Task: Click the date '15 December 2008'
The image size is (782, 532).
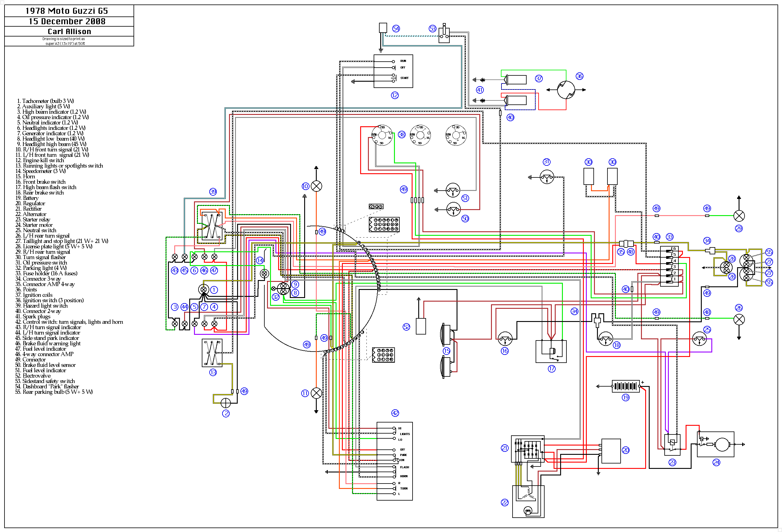Action: tap(67, 21)
